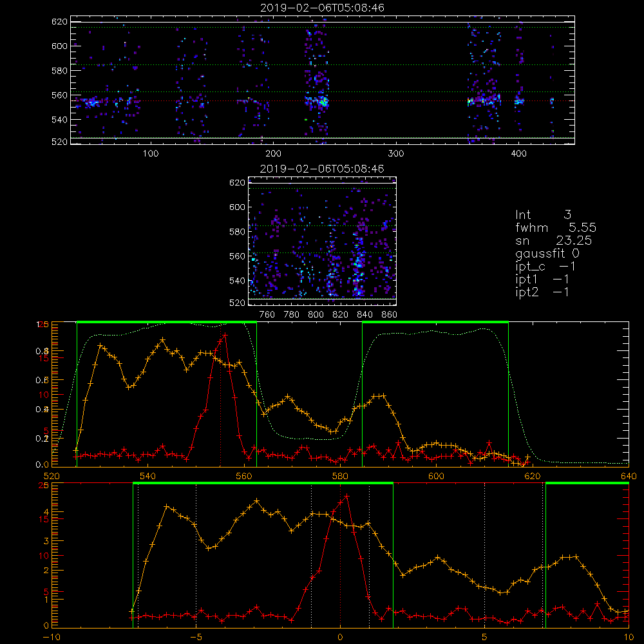Click the 'sn 23.25' value line
Image resolution: width=644 pixels, height=644 pixels.
pos(554,240)
